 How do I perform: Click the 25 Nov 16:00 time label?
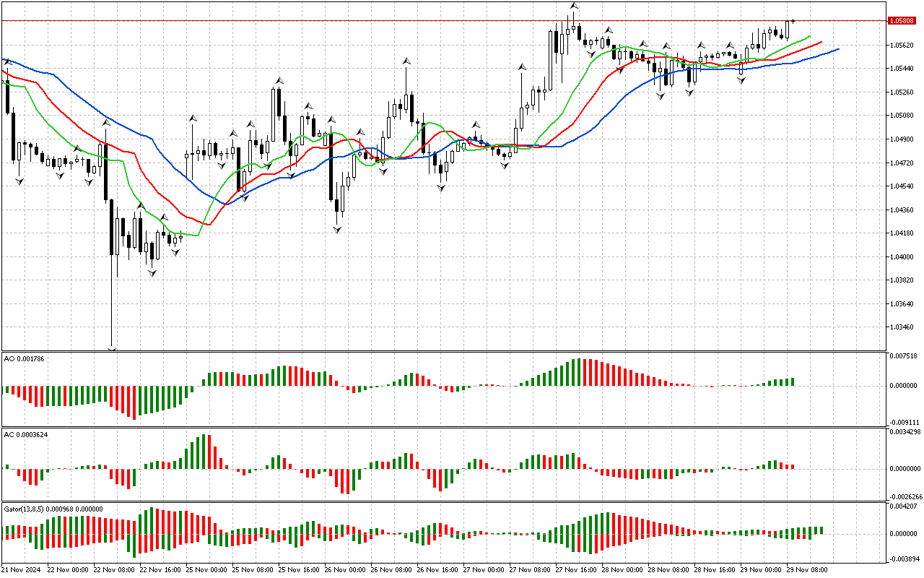[297, 569]
